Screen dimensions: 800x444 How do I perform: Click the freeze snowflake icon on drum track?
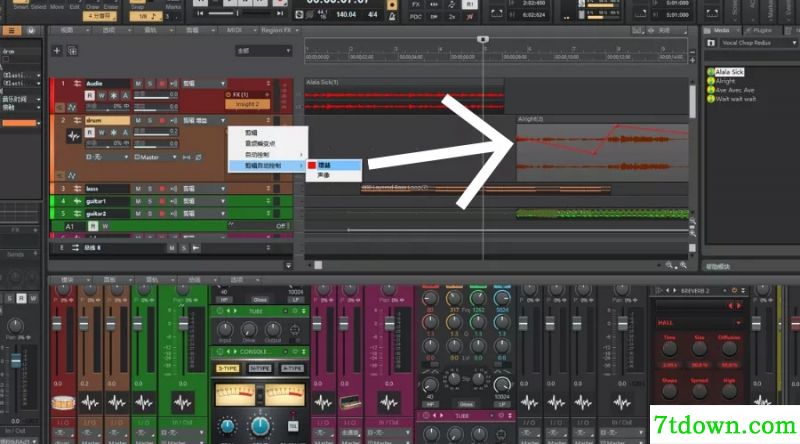click(x=113, y=133)
